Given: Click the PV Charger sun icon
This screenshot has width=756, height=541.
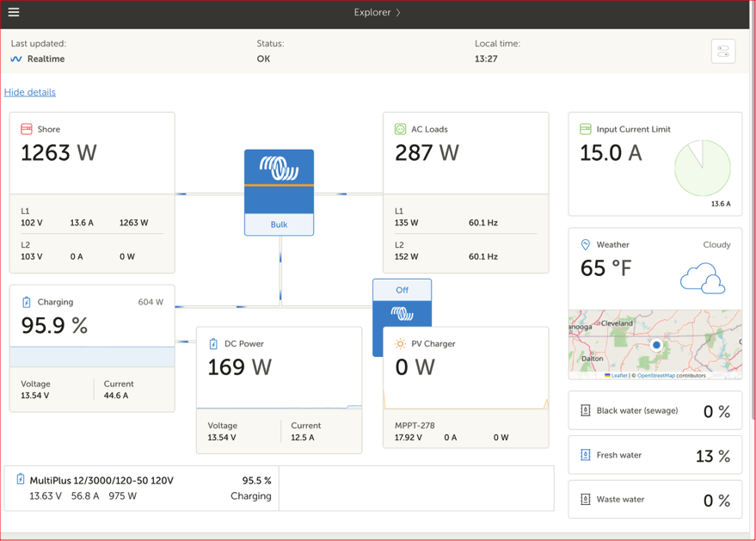Looking at the screenshot, I should coord(400,344).
